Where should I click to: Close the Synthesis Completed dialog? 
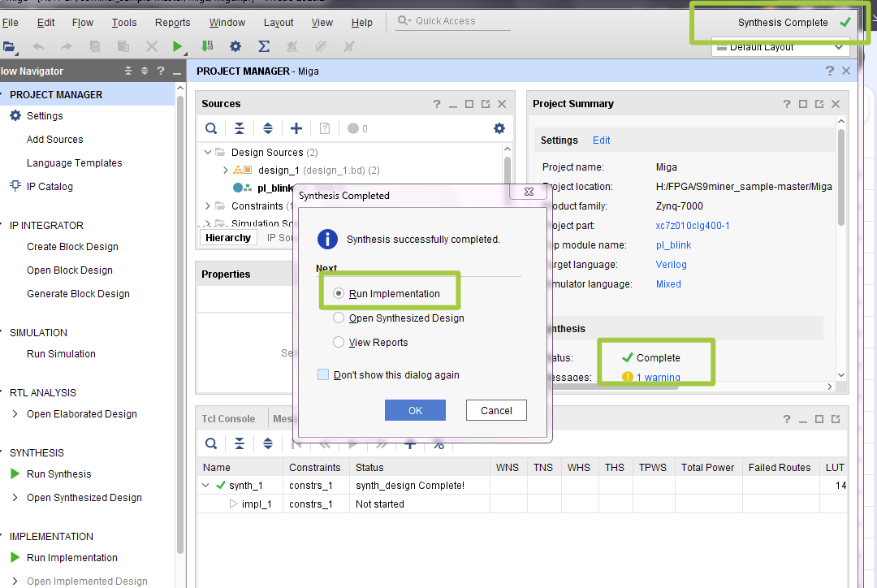pos(529,192)
